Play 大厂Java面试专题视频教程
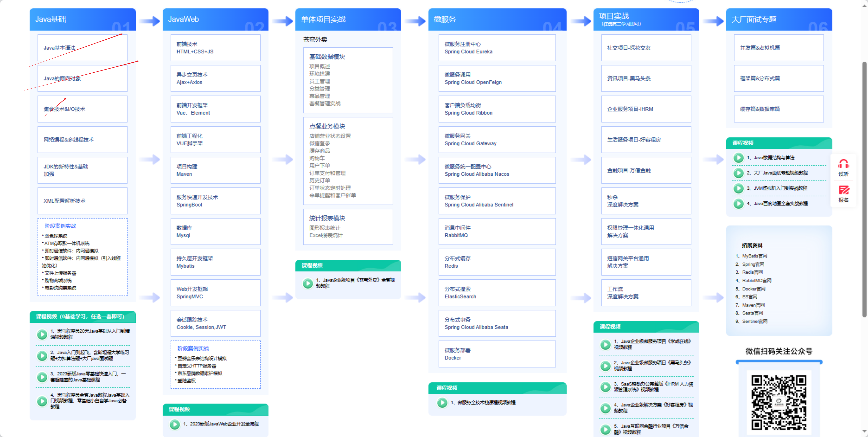868x437 pixels. click(x=738, y=173)
